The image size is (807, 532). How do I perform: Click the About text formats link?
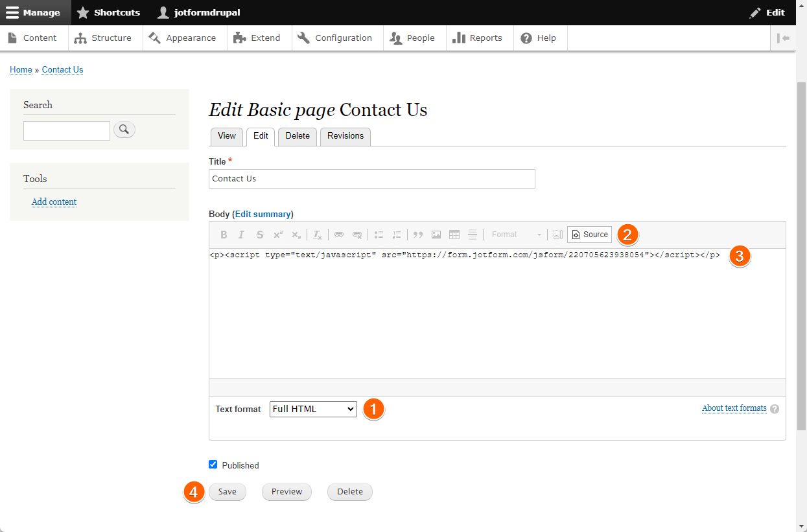coord(734,408)
